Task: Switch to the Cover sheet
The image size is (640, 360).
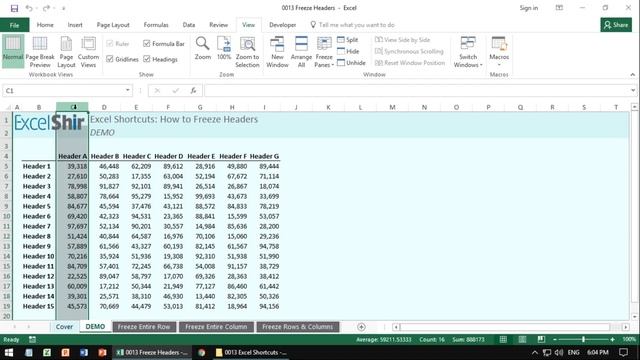Action: (64, 327)
